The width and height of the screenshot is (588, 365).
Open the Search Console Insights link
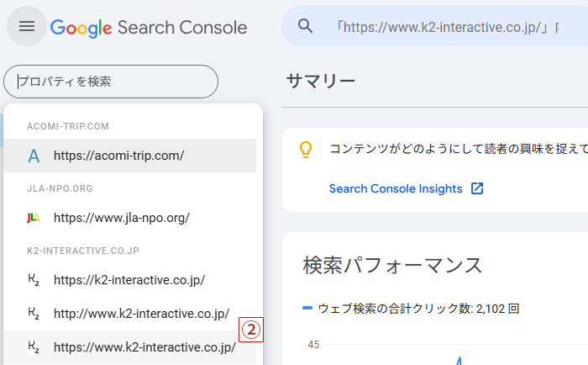tap(396, 188)
